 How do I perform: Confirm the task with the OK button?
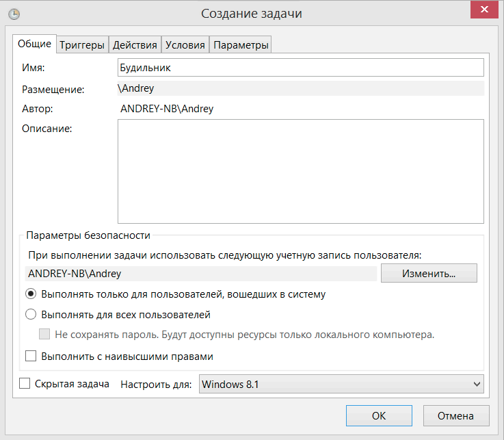378,415
